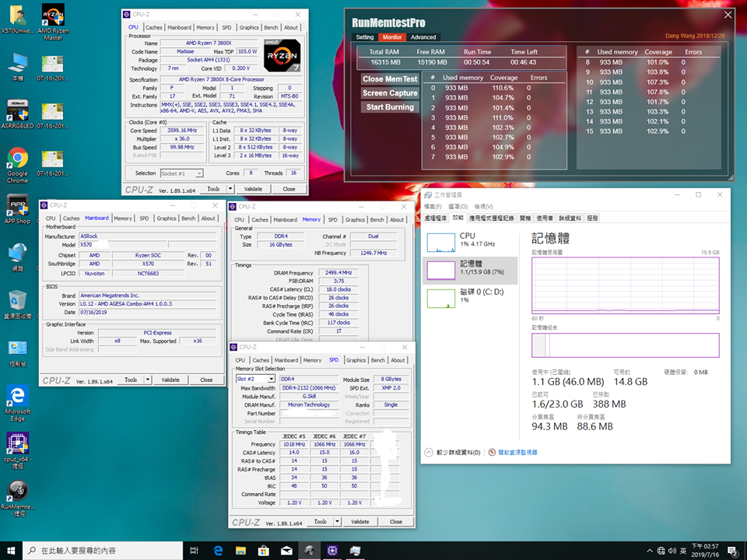The width and height of the screenshot is (747, 560).
Task: Open Edge browser from the taskbar
Action: [218, 551]
